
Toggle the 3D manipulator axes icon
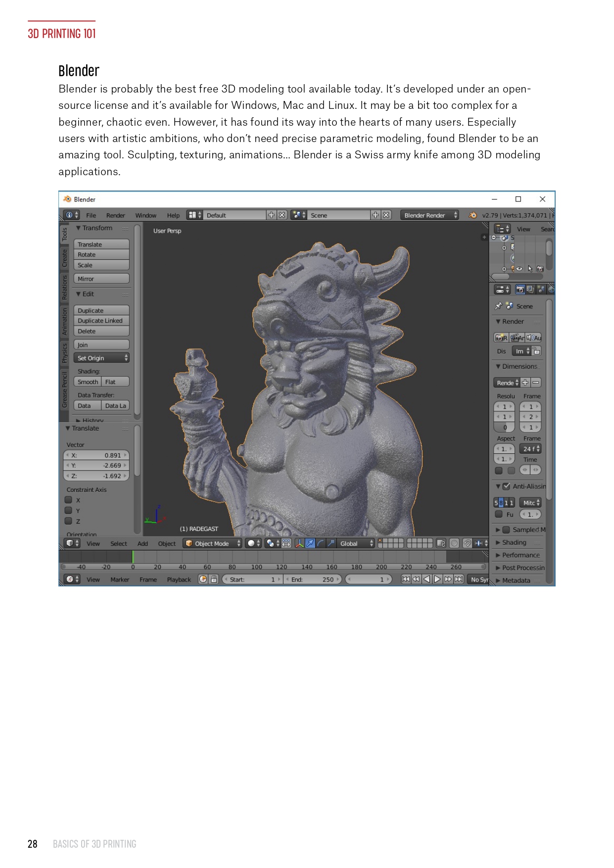(x=299, y=543)
